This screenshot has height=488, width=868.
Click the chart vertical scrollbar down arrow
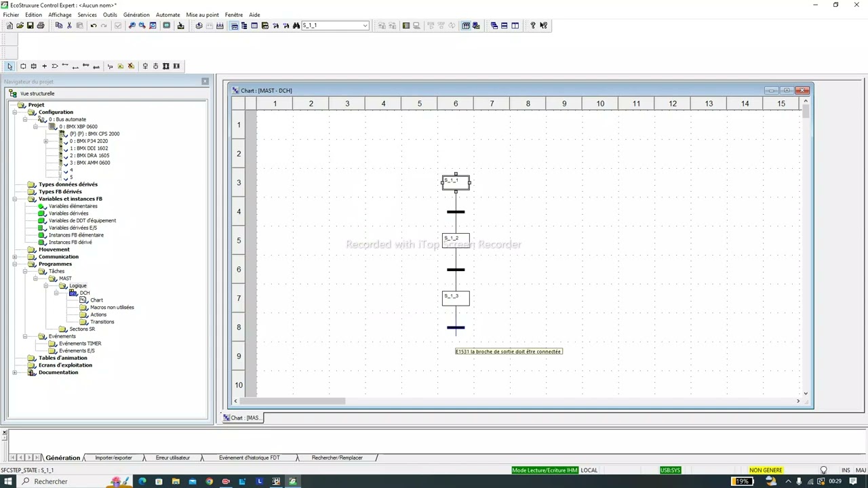tap(806, 393)
